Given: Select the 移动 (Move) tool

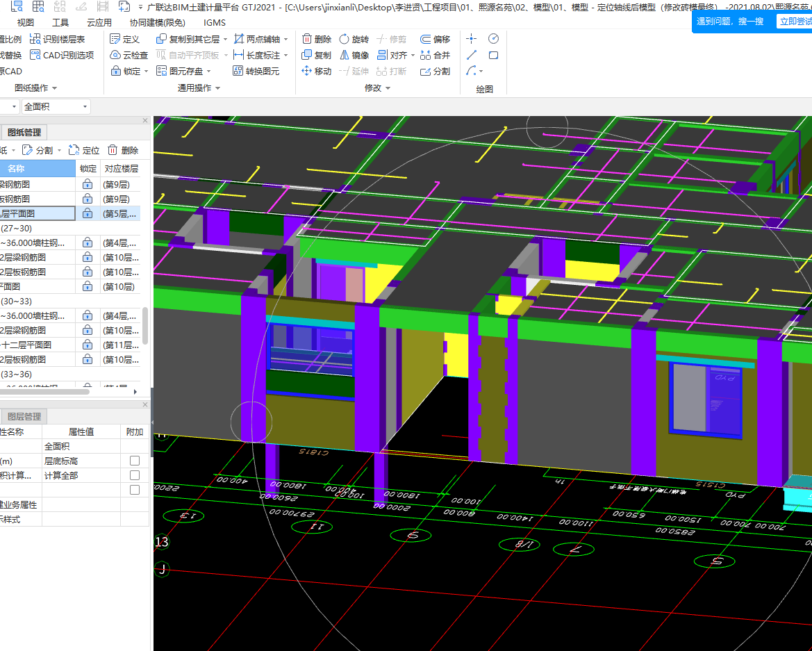Looking at the screenshot, I should pos(316,71).
